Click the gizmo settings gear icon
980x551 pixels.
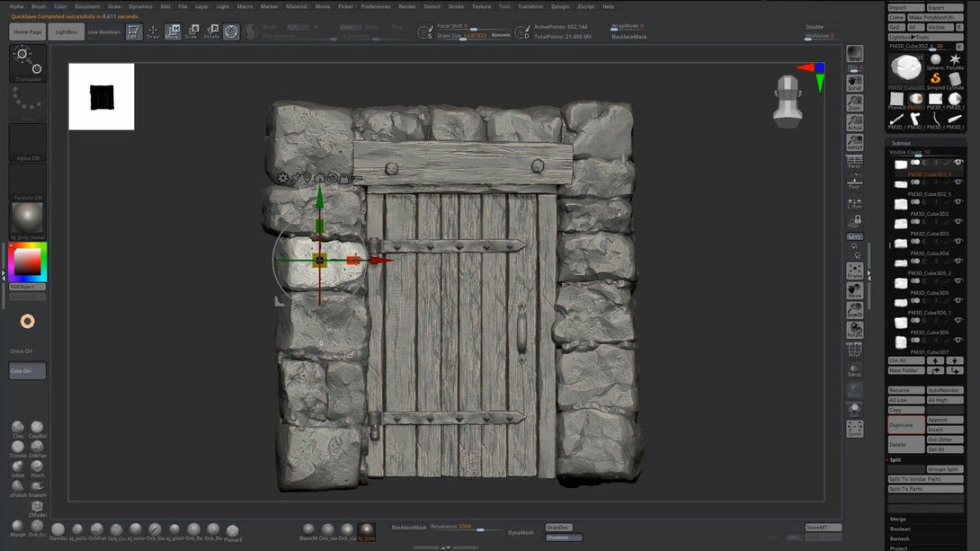pyautogui.click(x=283, y=178)
